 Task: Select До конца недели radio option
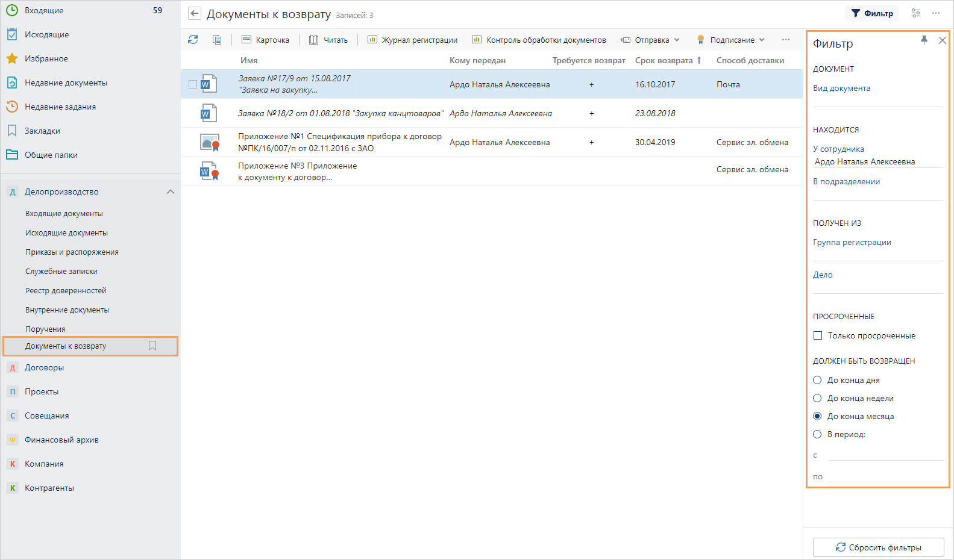pyautogui.click(x=818, y=398)
